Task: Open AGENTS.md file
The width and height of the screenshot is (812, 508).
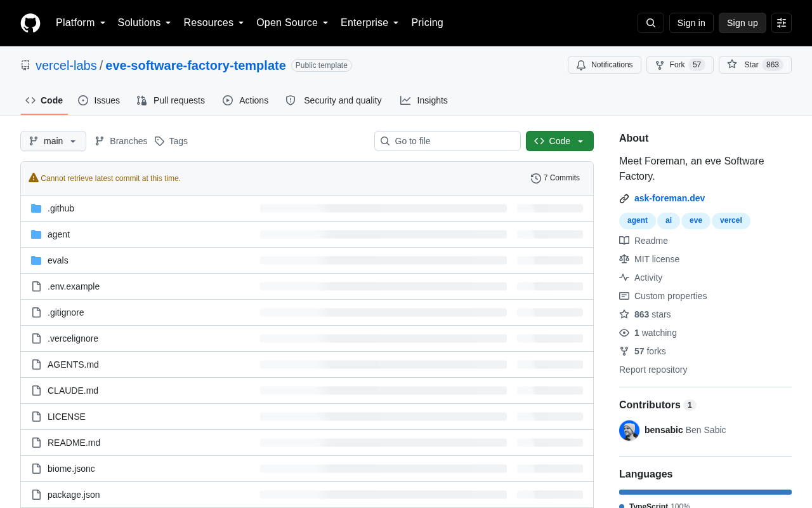Action: coord(73,364)
